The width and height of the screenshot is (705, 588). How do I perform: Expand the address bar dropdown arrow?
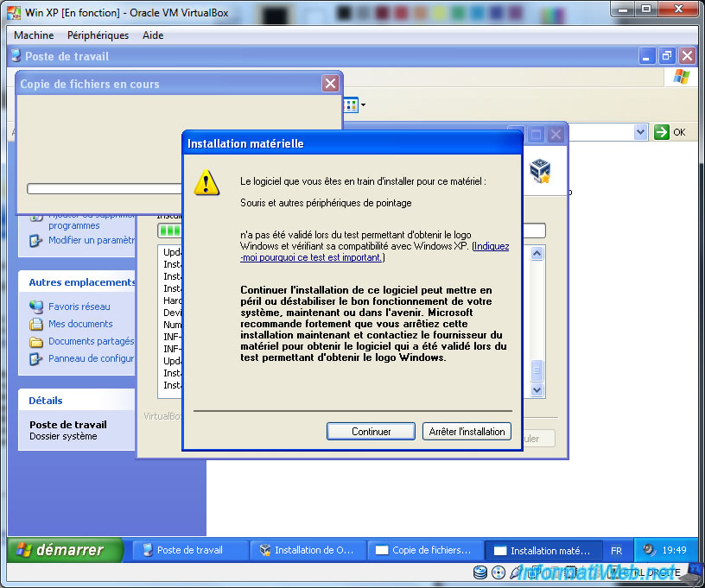641,132
